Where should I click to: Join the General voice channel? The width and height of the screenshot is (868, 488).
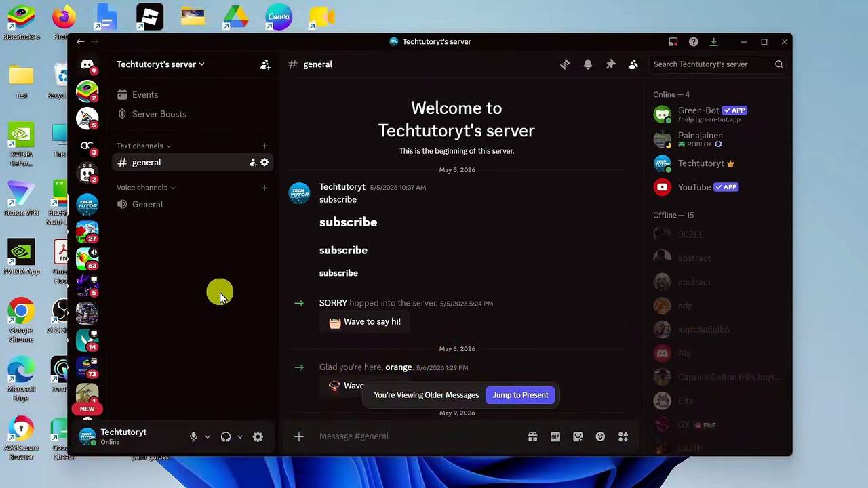(193, 205)
